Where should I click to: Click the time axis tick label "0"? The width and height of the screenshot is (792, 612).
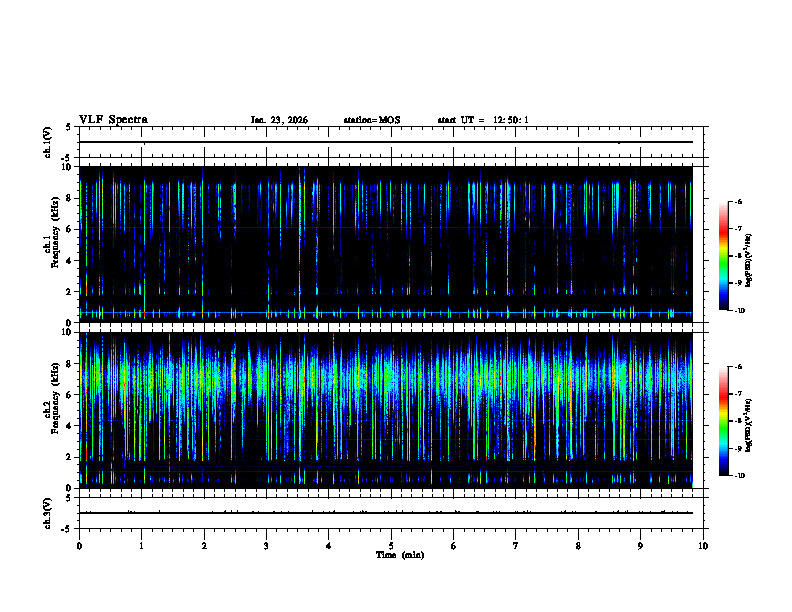[x=79, y=546]
